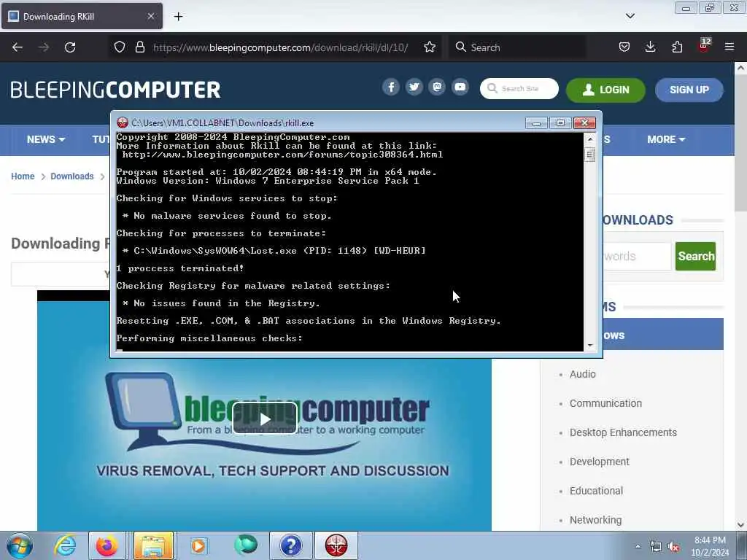Open the muted volume tray icon

[x=673, y=547]
